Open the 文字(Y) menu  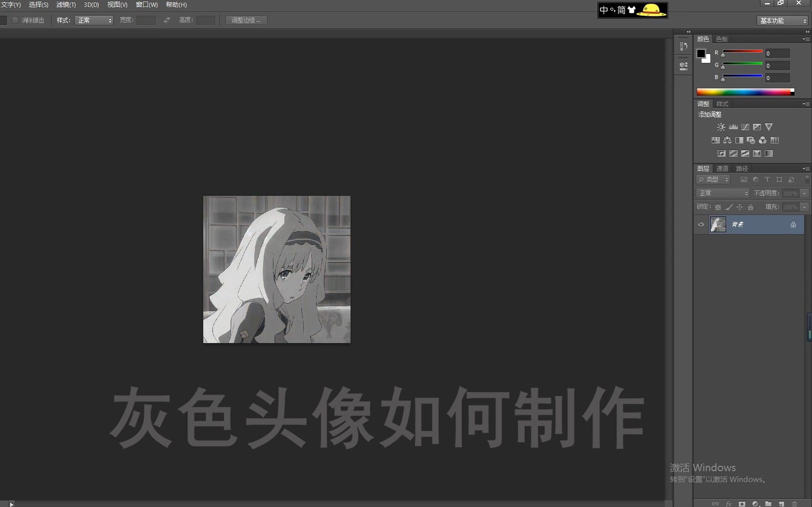point(11,5)
